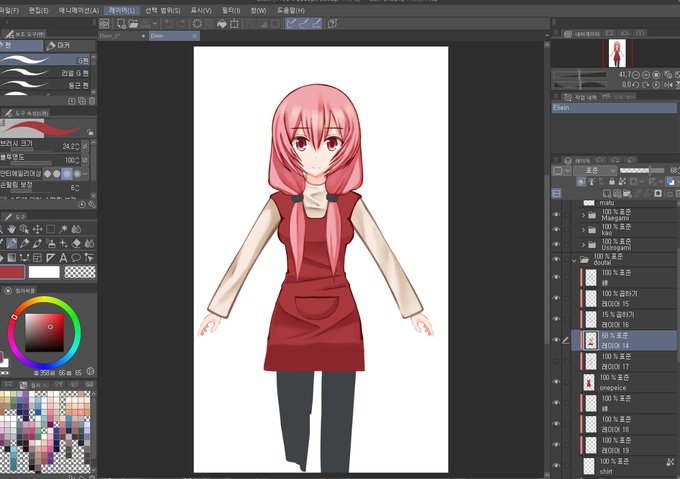This screenshot has height=479, width=680.
Task: Switch to the Eliein_2 document tab
Action: click(123, 36)
